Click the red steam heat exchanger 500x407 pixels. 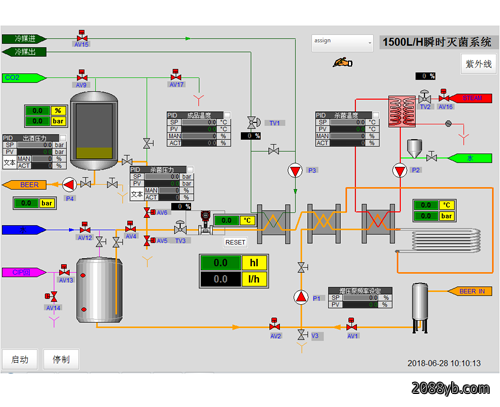tap(402, 111)
